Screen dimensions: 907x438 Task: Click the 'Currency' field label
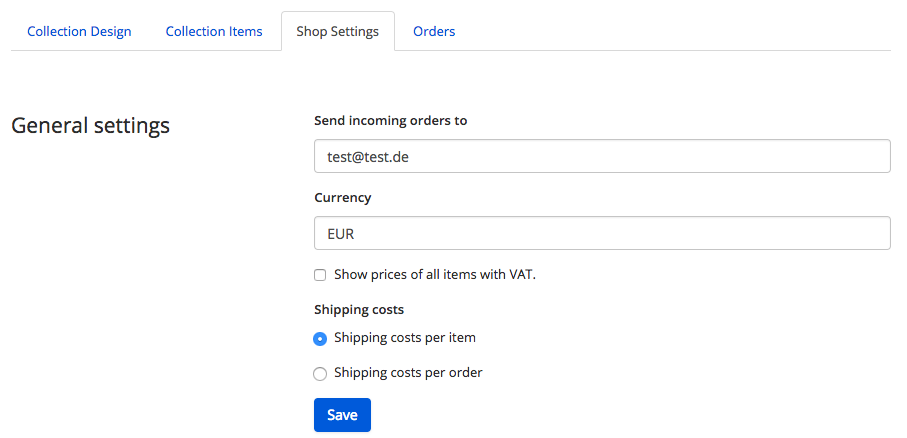[342, 197]
